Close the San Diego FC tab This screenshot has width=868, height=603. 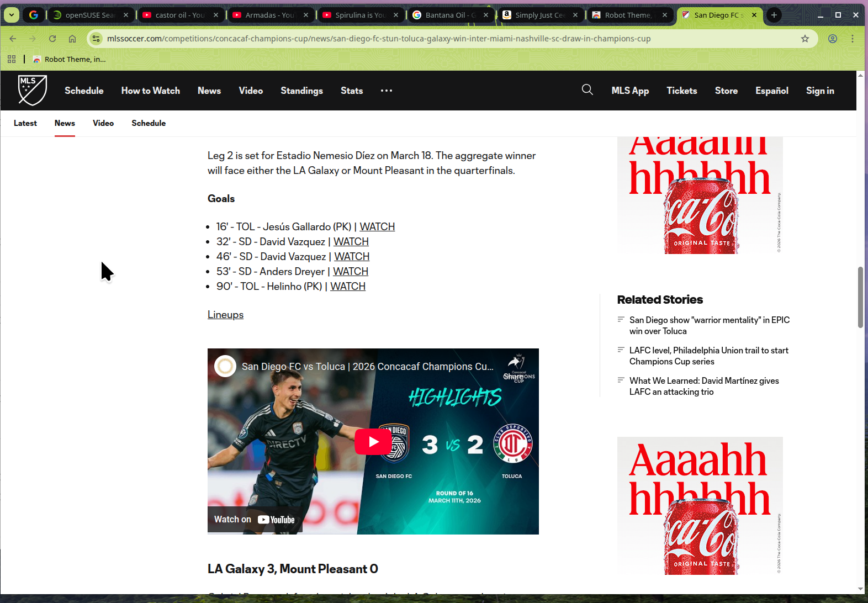(x=754, y=15)
